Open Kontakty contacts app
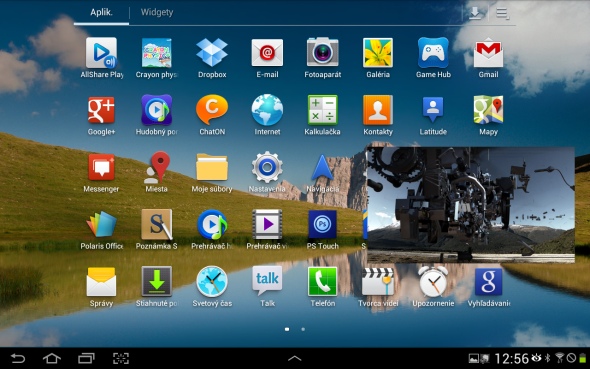590x369 pixels. pyautogui.click(x=378, y=110)
